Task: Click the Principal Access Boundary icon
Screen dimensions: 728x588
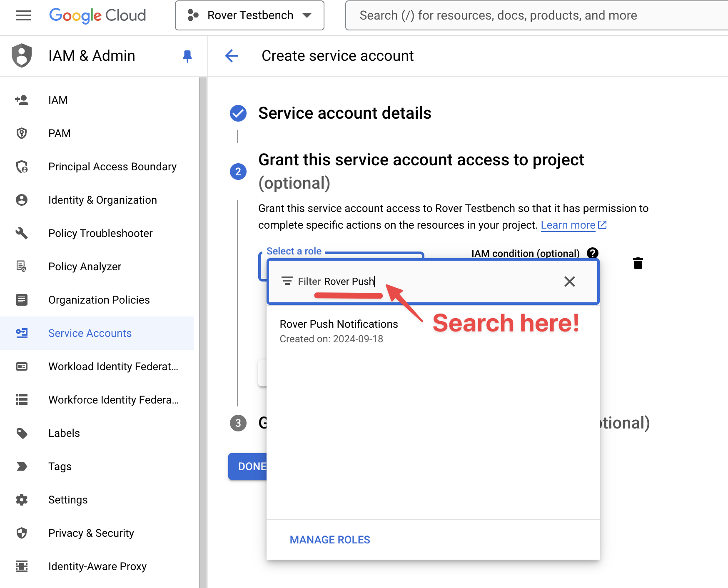Action: (x=22, y=167)
